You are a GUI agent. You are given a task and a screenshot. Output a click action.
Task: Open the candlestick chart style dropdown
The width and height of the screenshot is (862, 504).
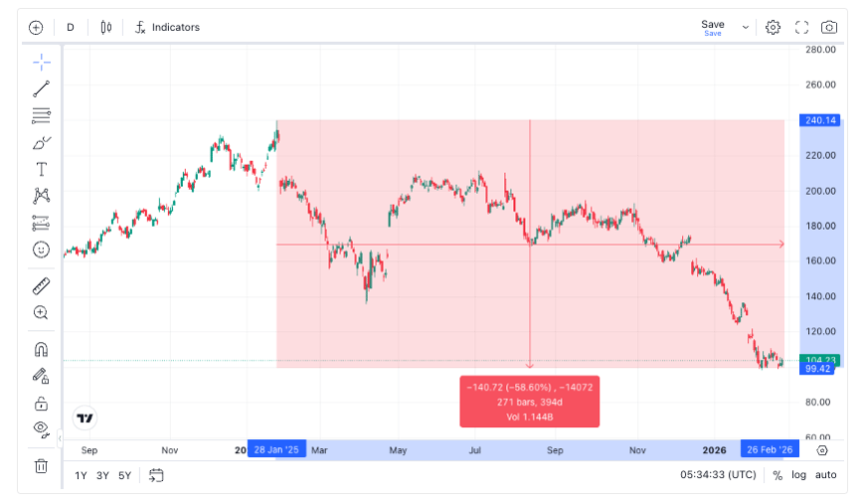click(105, 28)
